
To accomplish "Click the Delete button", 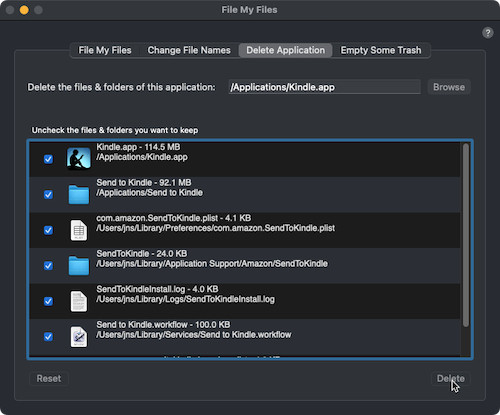I will pyautogui.click(x=451, y=378).
